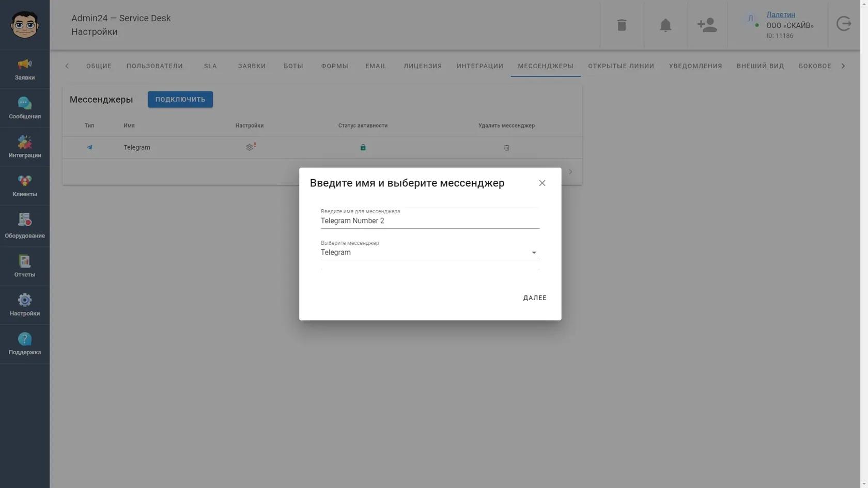Open the Лалетин profile link
This screenshot has height=488, width=868.
[x=781, y=14]
